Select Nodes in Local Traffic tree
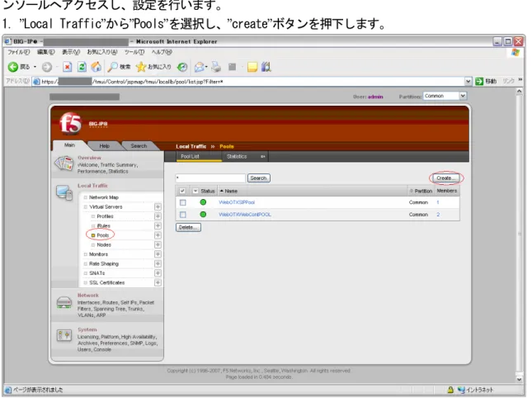 (104, 245)
